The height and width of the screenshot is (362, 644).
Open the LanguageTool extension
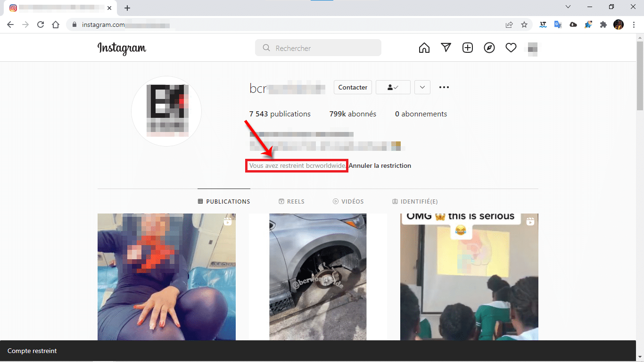(x=543, y=25)
